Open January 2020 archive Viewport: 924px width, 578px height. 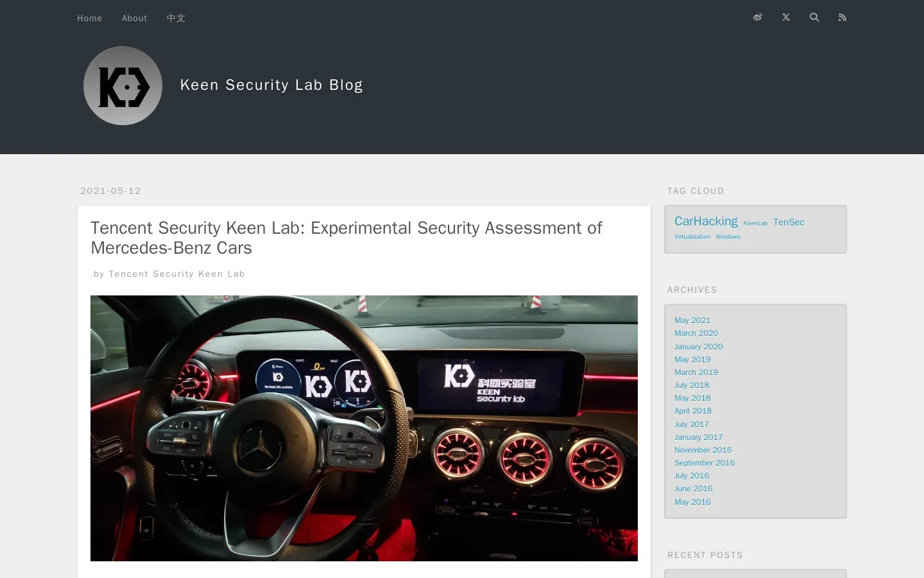coord(699,347)
